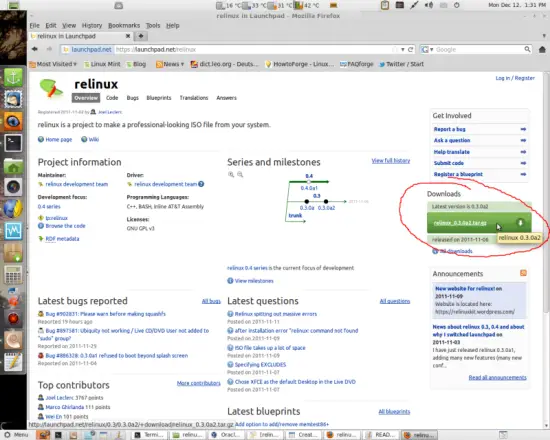550x440 pixels.
Task: Click the Ask a question link
Action: [452, 140]
